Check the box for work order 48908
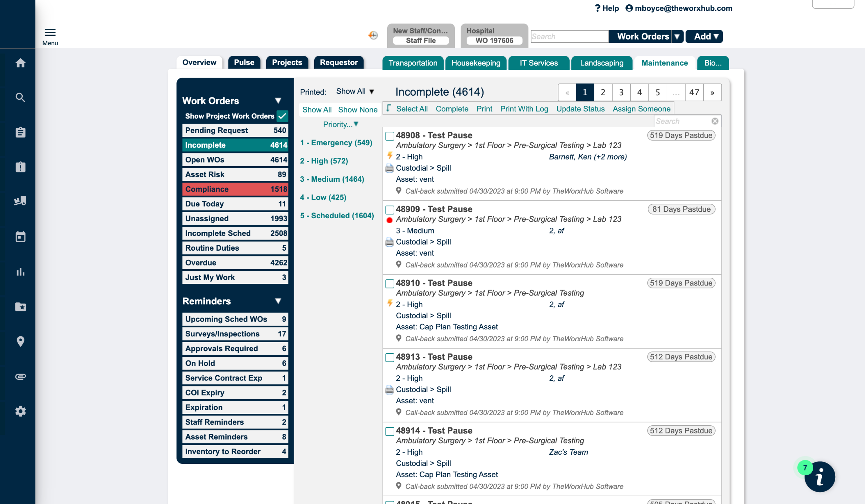 [x=390, y=136]
